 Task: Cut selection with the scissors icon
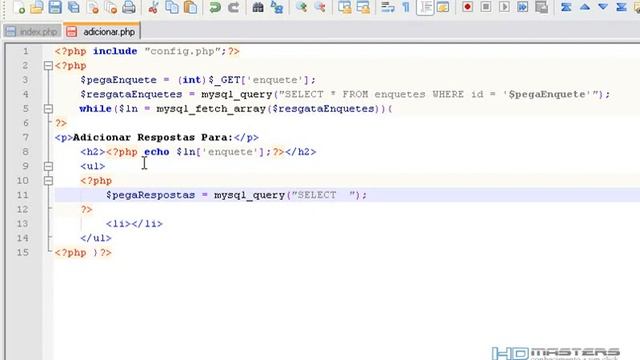(x=153, y=7)
